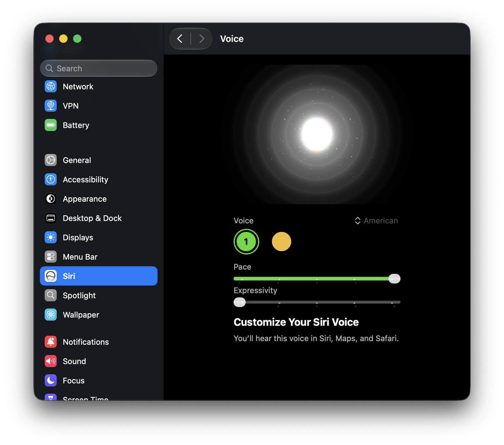Click the Menu Bar icon

51,257
